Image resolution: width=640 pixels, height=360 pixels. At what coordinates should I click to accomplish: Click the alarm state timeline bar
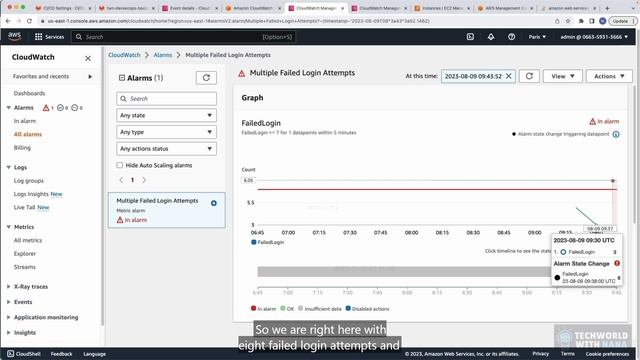pyautogui.click(x=404, y=271)
